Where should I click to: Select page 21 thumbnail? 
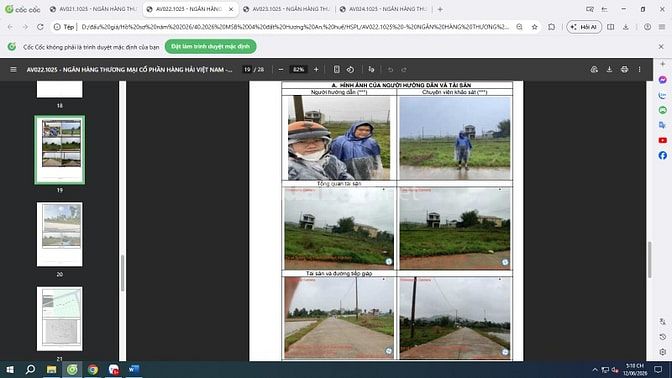click(60, 319)
